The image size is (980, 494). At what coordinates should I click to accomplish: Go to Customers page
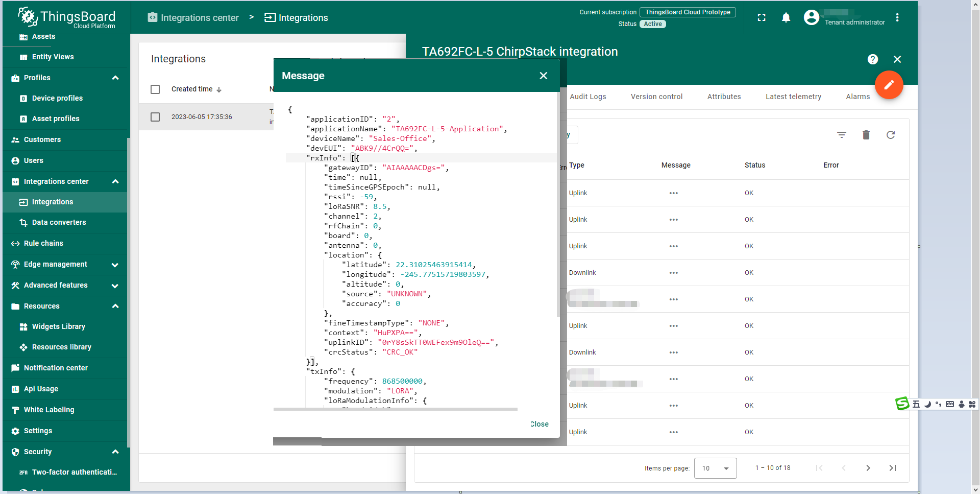[65, 139]
